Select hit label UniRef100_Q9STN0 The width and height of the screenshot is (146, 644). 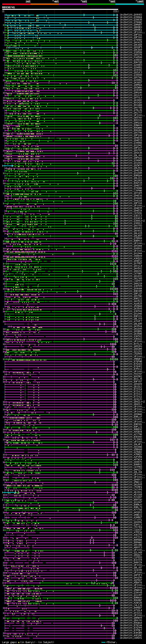[x=131, y=296]
